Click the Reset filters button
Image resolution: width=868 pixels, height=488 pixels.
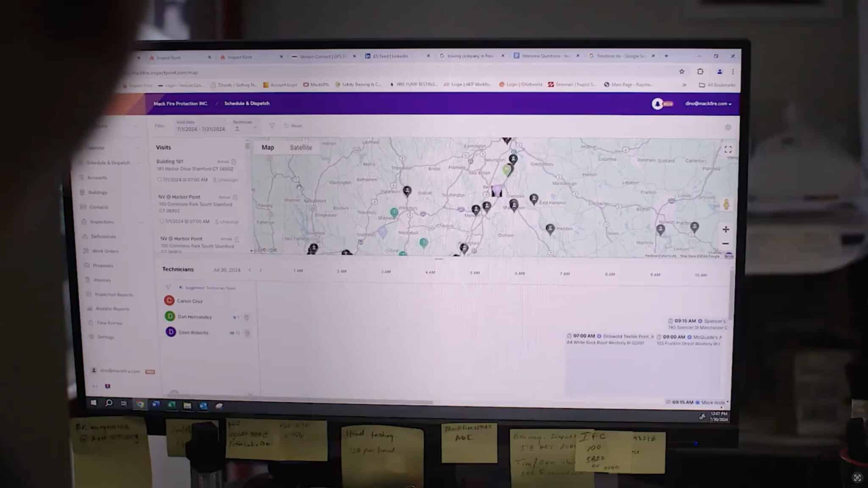293,126
